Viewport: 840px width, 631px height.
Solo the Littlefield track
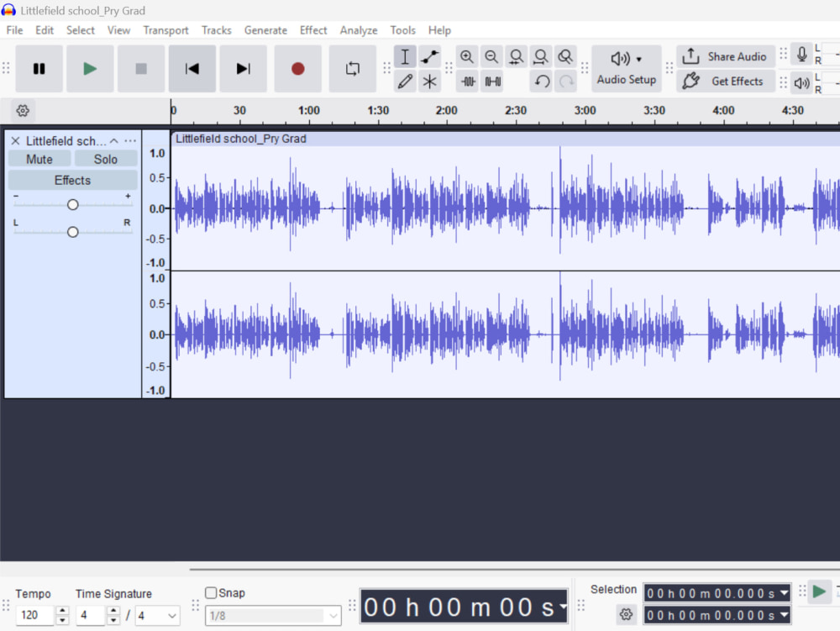[x=106, y=159]
